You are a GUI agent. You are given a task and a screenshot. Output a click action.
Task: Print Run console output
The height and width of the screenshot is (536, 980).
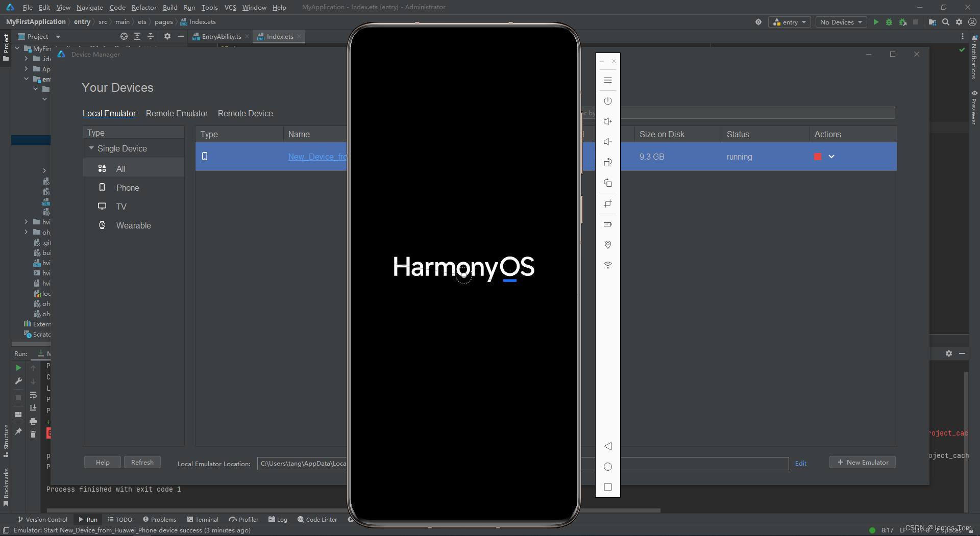pyautogui.click(x=33, y=421)
